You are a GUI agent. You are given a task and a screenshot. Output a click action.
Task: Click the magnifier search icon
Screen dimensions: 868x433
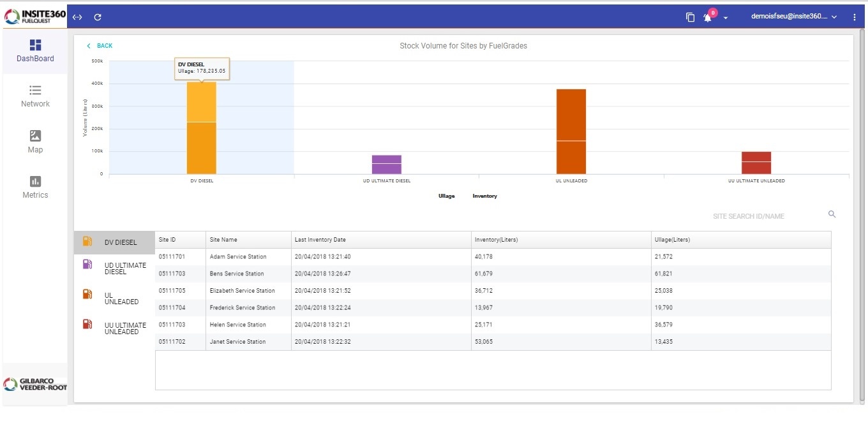[832, 214]
